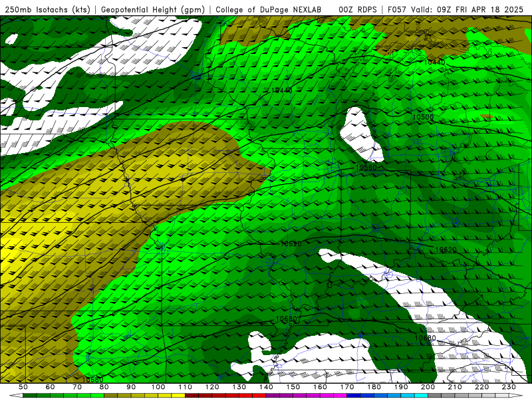Click the 10560 height contour label
532x399 pixels.
366,168
